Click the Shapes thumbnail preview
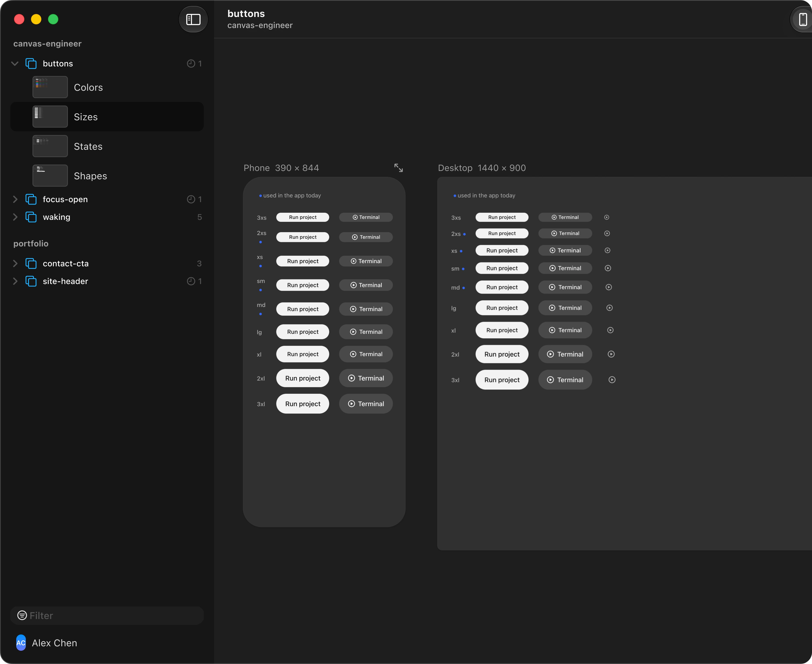The image size is (812, 664). click(x=50, y=176)
